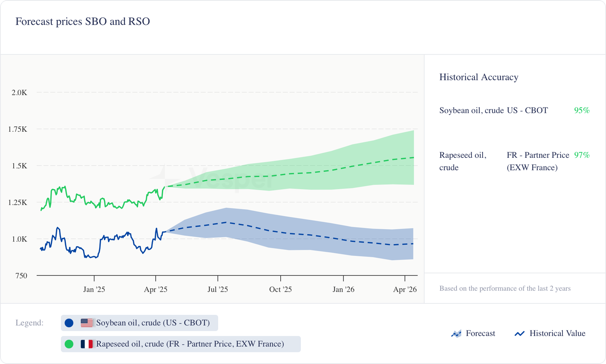
Task: Click the Jan '26 axis tick label
Action: 344,289
